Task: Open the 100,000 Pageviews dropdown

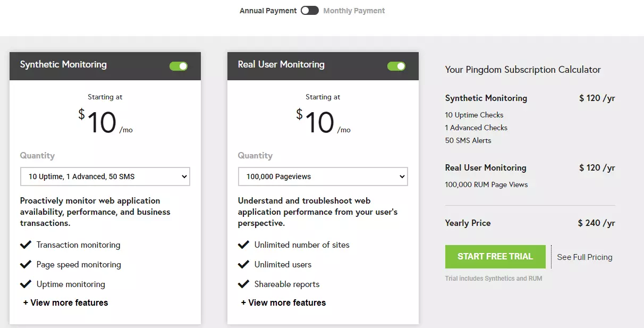Action: 323,176
